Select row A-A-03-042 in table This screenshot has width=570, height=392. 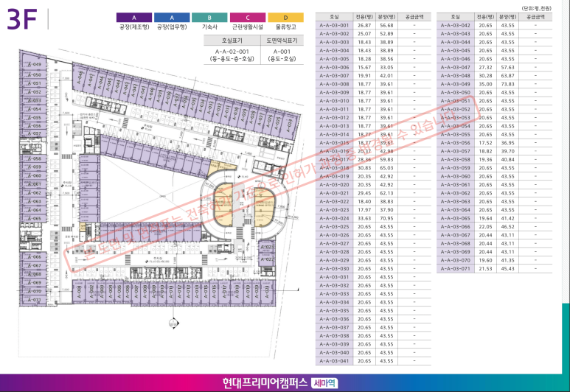(x=494, y=26)
